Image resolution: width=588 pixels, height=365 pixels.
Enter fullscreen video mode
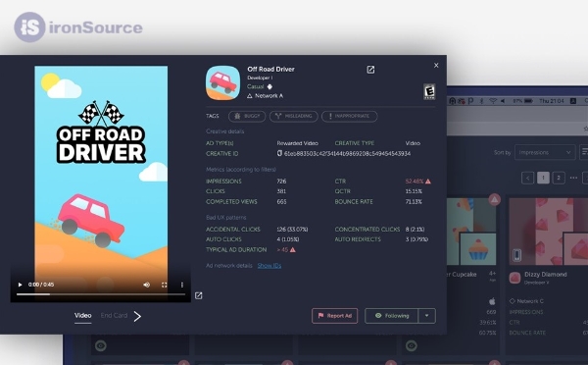point(165,285)
